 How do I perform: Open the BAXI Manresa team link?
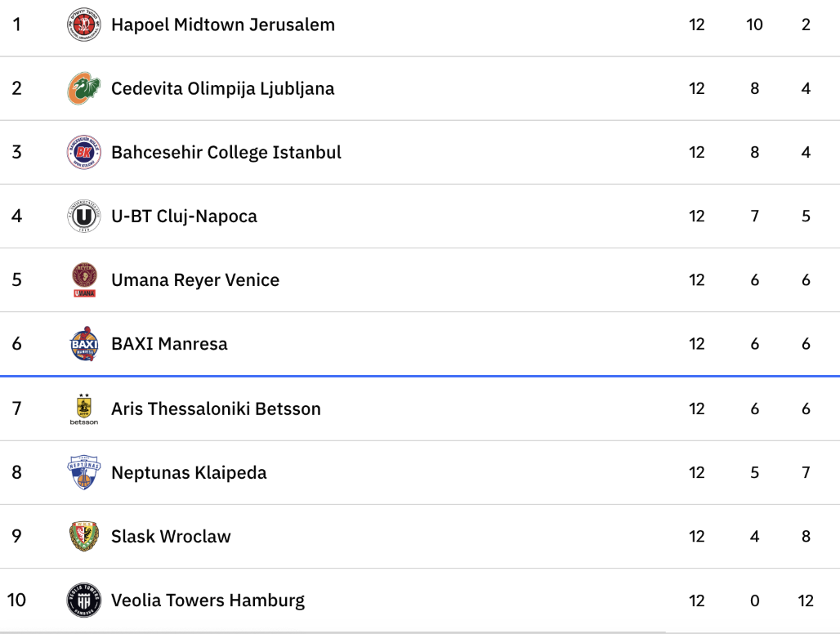pyautogui.click(x=169, y=344)
